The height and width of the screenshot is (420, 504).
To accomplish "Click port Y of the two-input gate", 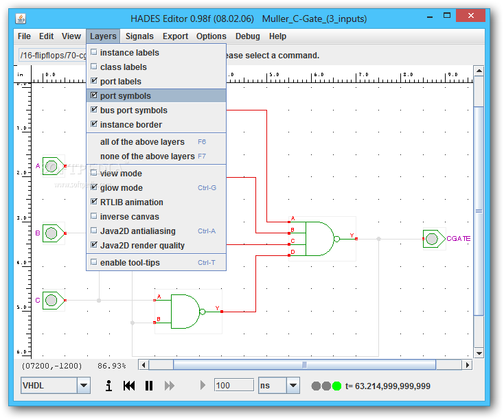I will 222,312.
